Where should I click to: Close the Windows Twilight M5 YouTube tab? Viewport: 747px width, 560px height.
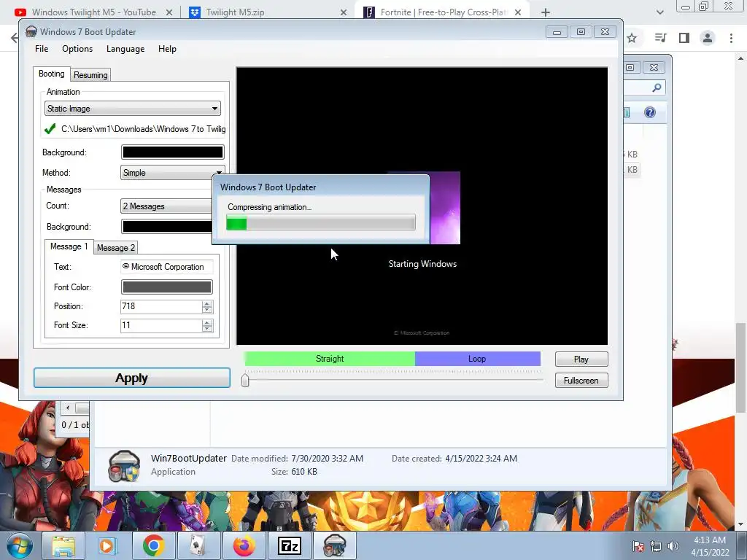169,12
